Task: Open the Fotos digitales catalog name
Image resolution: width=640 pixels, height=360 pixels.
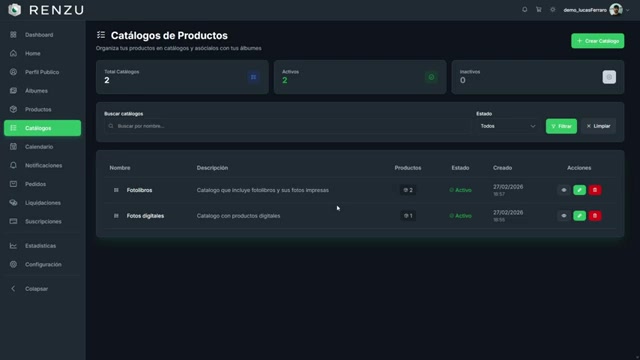Action: [x=145, y=216]
